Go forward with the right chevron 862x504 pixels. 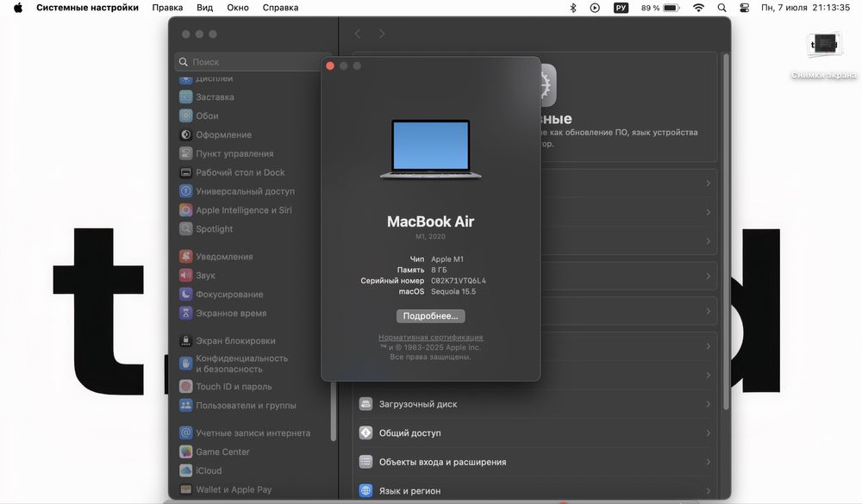382,34
